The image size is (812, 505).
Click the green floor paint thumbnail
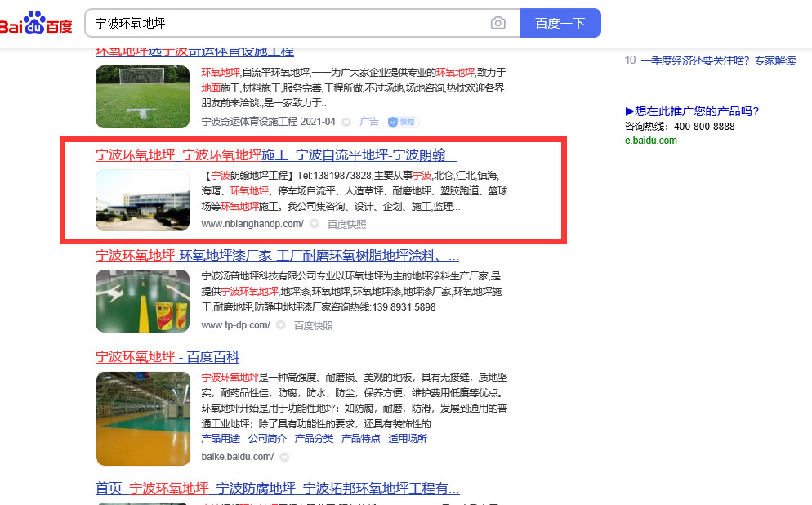click(142, 301)
